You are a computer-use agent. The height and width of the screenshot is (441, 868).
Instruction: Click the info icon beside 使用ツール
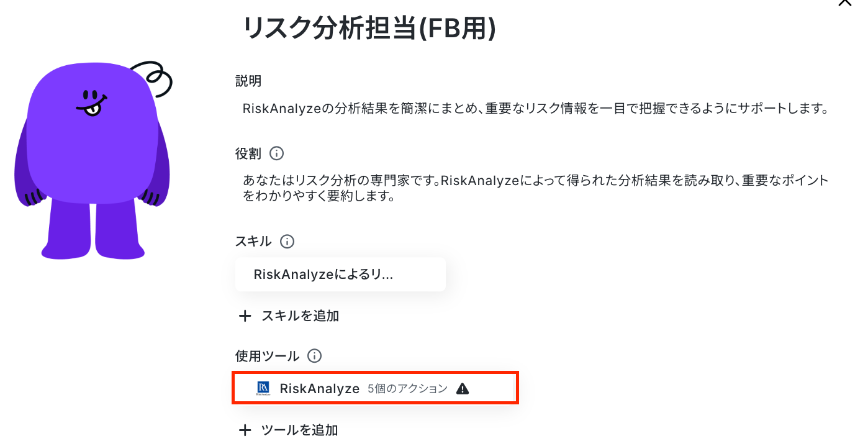coord(315,356)
